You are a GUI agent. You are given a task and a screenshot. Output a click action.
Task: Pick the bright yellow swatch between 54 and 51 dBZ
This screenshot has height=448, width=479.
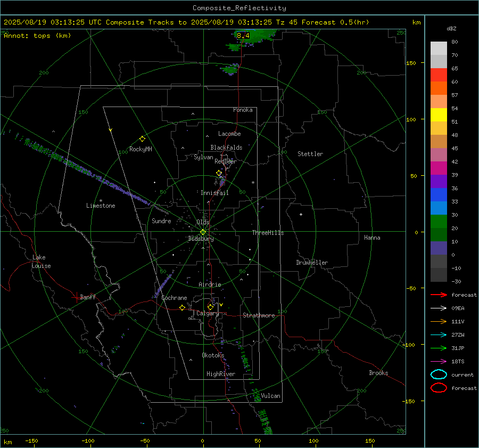(x=439, y=115)
